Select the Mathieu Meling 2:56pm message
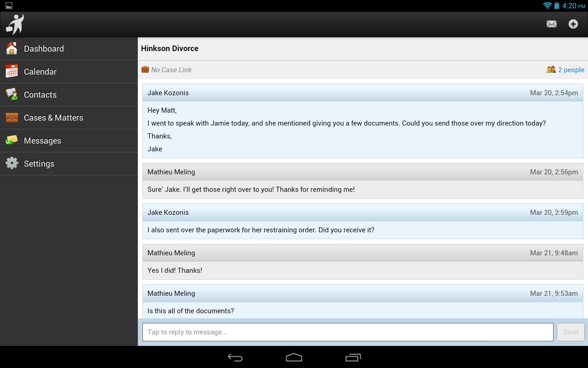Viewport: 588px width, 368px height. (363, 181)
